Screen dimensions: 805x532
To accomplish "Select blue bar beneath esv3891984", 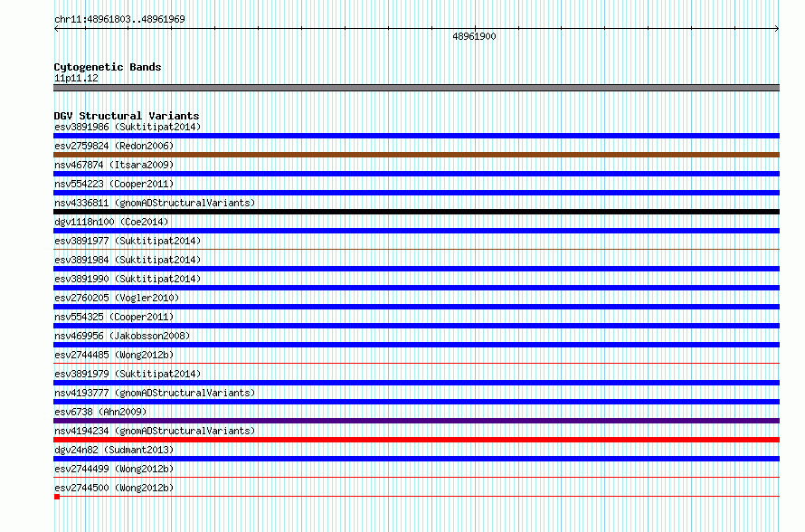I will coord(416,269).
